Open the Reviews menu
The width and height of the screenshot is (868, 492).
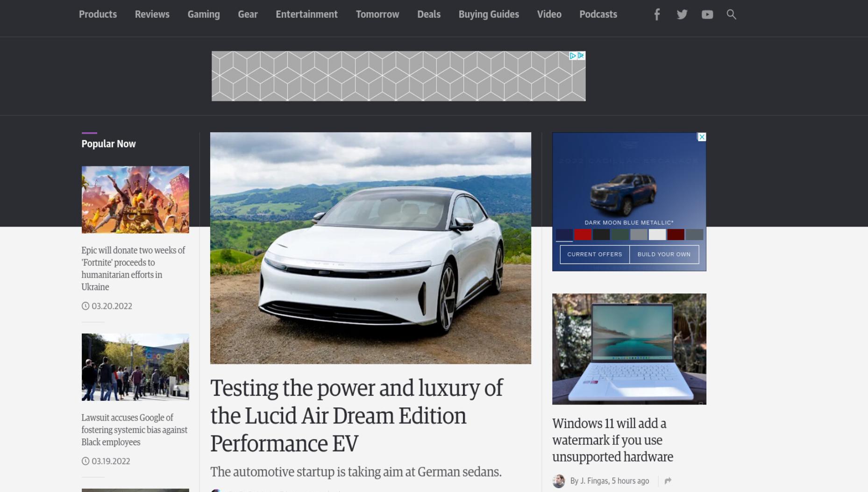pyautogui.click(x=152, y=14)
